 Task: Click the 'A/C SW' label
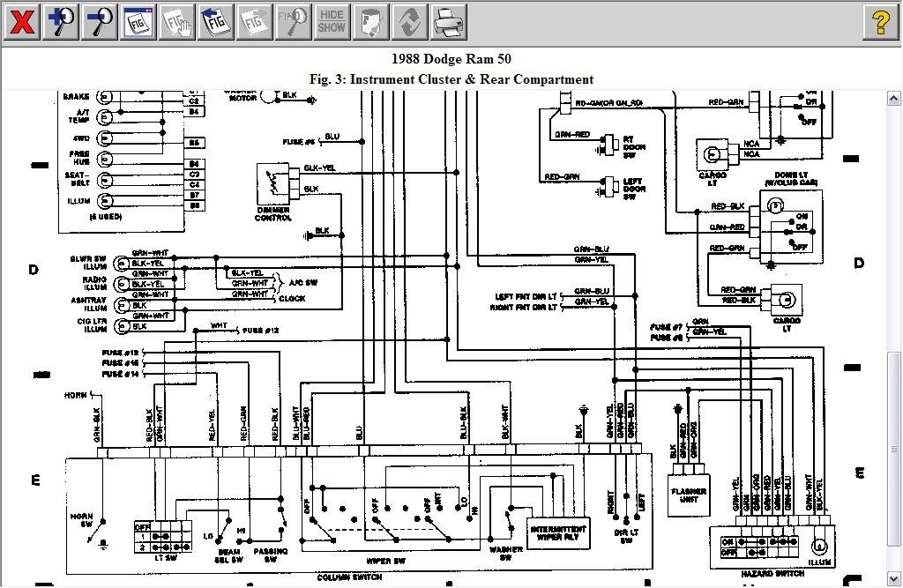point(303,283)
